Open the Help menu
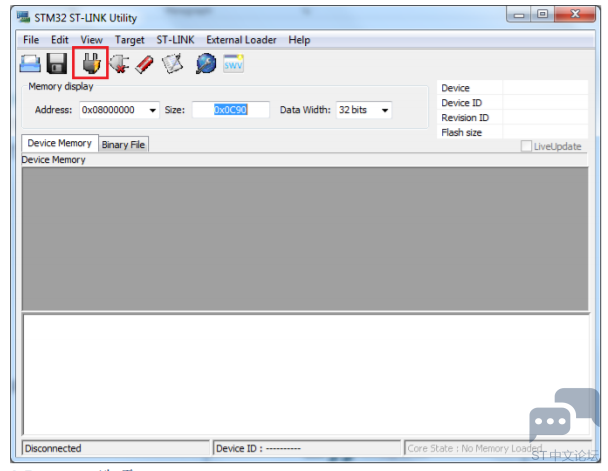This screenshot has width=608, height=471. 299,40
